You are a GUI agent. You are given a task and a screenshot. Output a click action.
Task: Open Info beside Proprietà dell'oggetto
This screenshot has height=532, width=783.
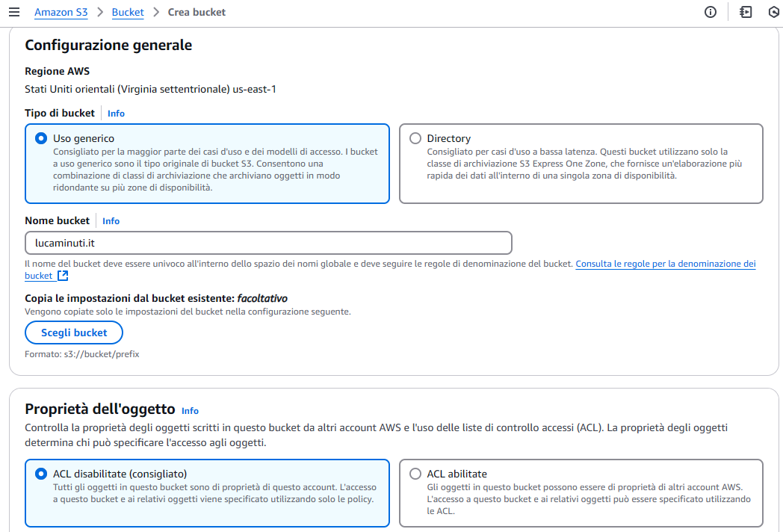pos(190,411)
